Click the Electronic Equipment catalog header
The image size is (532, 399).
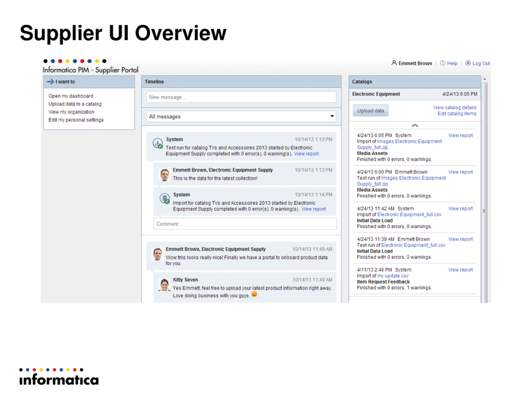pos(415,94)
